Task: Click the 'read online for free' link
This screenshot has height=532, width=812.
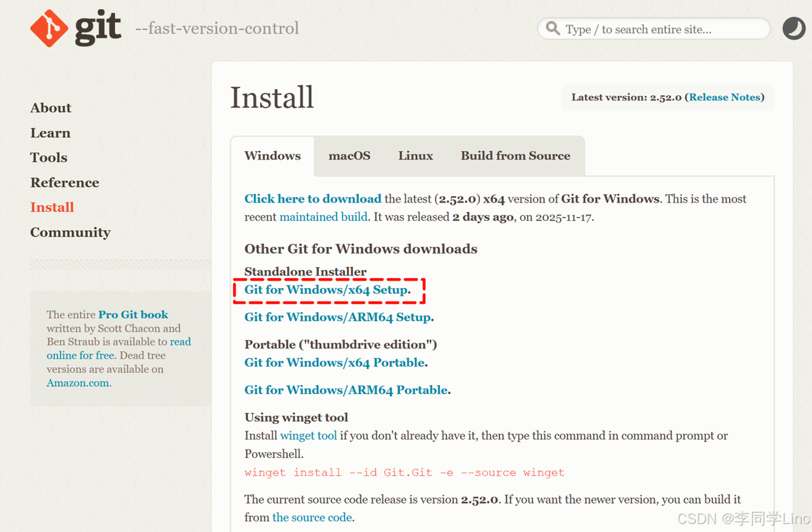Action: [119, 348]
